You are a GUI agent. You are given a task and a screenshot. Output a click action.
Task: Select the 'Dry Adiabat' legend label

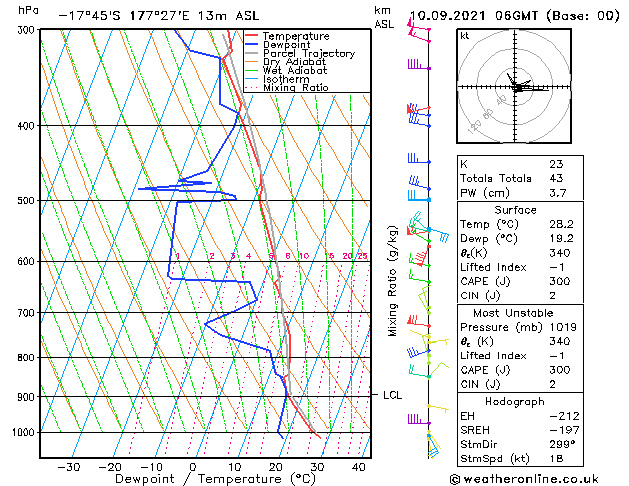pos(294,62)
